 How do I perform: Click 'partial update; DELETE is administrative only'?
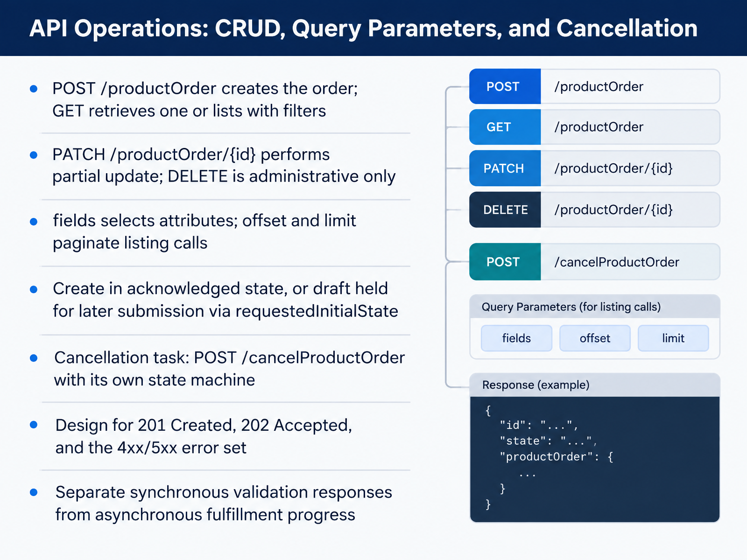224,176
